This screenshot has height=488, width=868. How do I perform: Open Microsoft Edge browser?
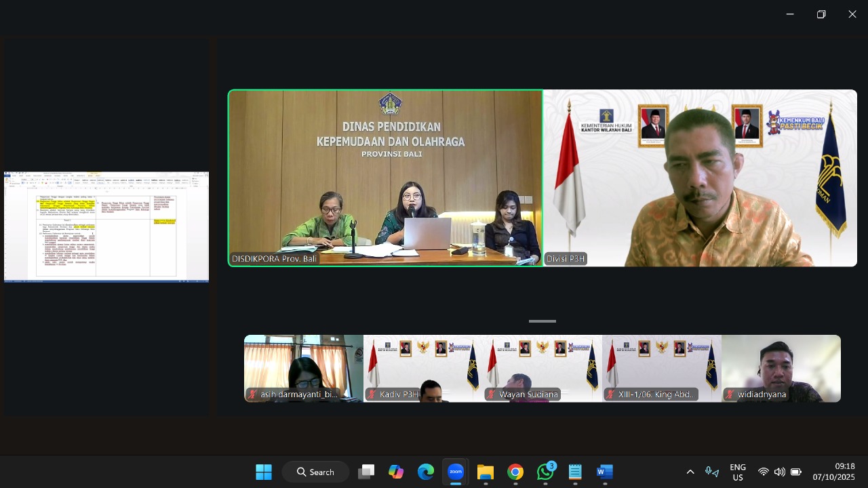(x=426, y=472)
